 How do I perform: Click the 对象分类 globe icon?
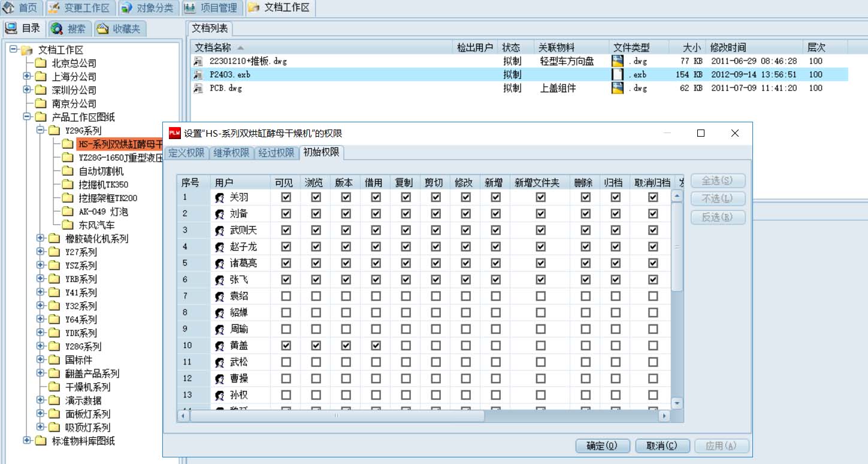point(126,8)
